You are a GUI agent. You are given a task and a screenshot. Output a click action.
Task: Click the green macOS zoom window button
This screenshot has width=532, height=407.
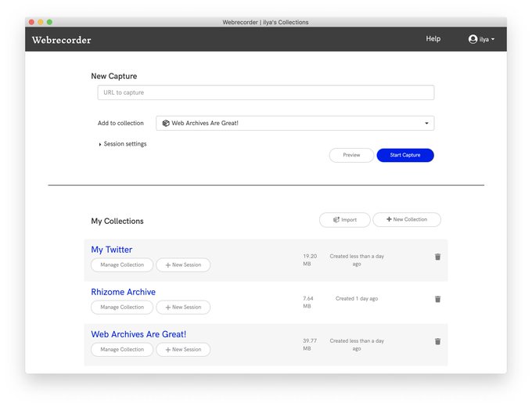49,22
